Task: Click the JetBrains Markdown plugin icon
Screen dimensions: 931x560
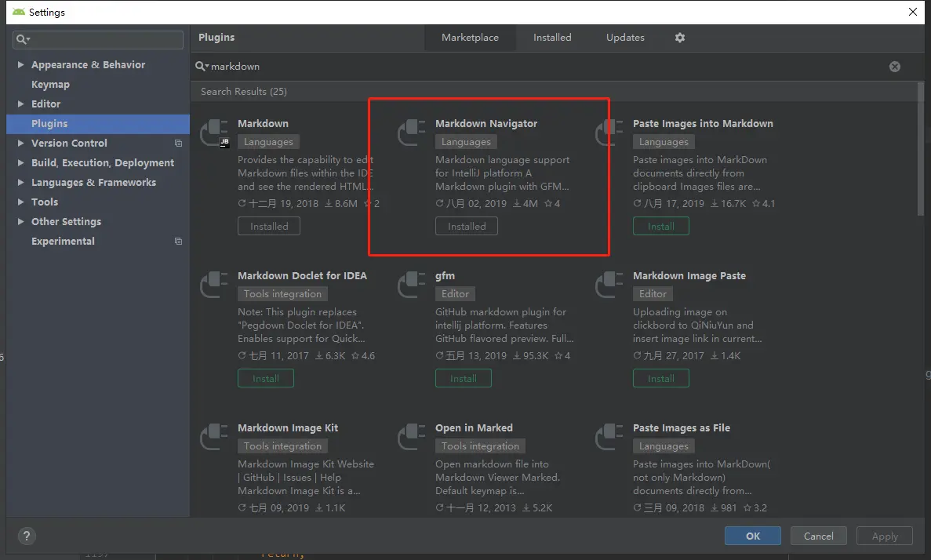Action: [x=214, y=133]
